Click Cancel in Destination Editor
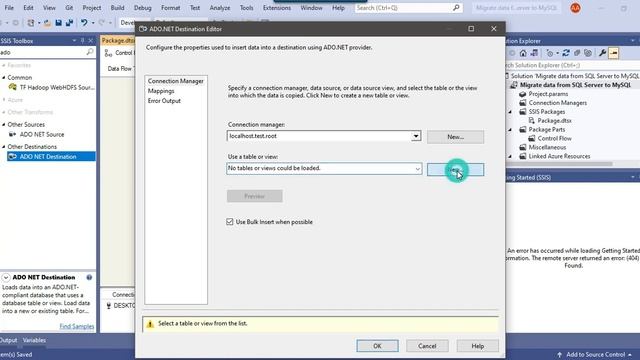Image resolution: width=640 pixels, height=360 pixels. pyautogui.click(x=427, y=346)
